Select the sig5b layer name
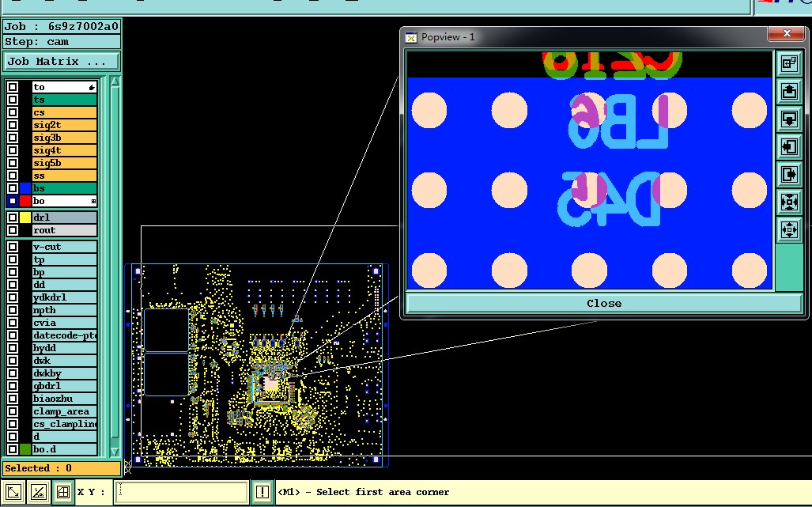The height and width of the screenshot is (507, 812). click(x=64, y=163)
